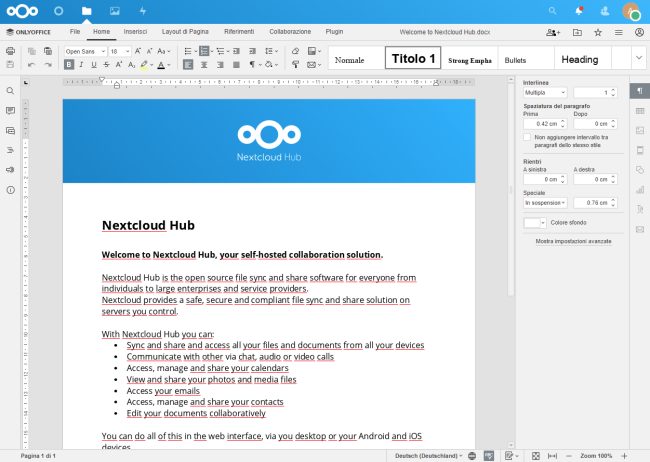
Task: Apply the Titolo 1 style
Action: tap(413, 58)
